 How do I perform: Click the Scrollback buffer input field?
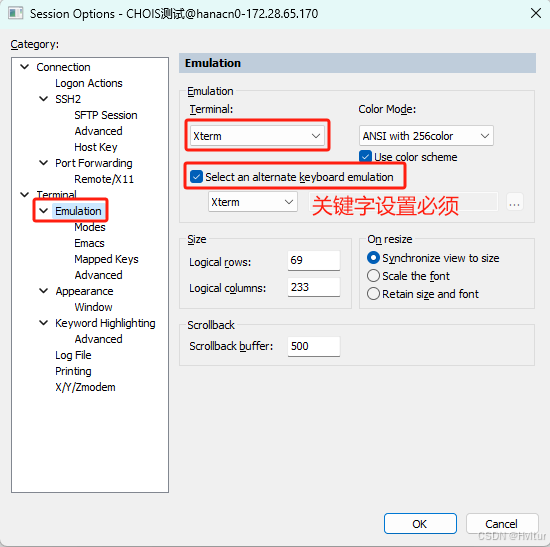(x=314, y=346)
